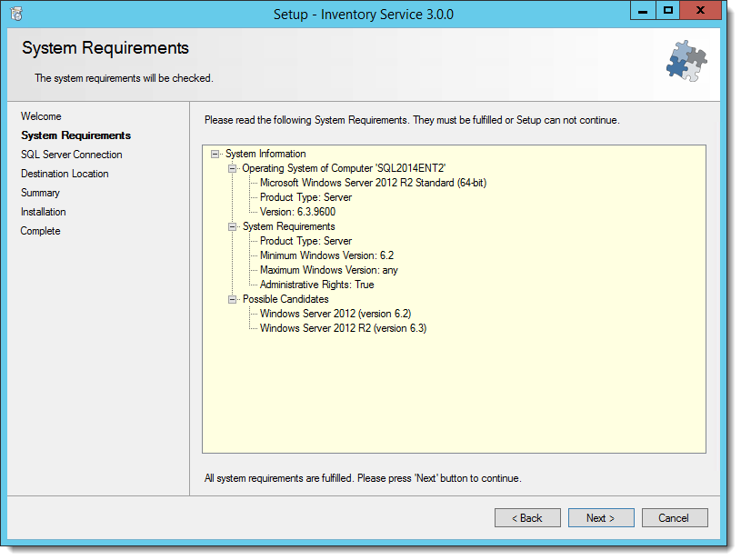The image size is (741, 560).
Task: Collapse the Possible Candidates tree node
Action: click(232, 300)
